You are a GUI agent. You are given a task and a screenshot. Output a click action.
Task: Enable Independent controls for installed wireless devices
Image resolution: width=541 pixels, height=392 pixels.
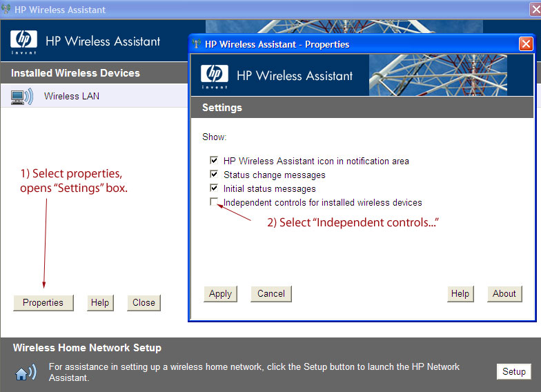click(x=214, y=202)
